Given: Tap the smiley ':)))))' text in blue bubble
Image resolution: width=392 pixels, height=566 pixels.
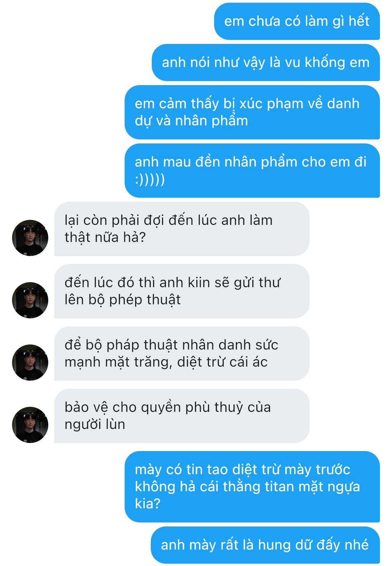Looking at the screenshot, I should tap(150, 179).
